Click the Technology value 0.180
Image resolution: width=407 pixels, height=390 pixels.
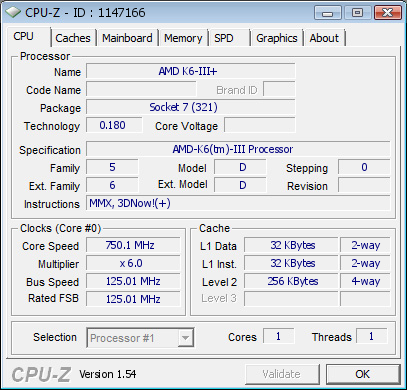click(114, 125)
